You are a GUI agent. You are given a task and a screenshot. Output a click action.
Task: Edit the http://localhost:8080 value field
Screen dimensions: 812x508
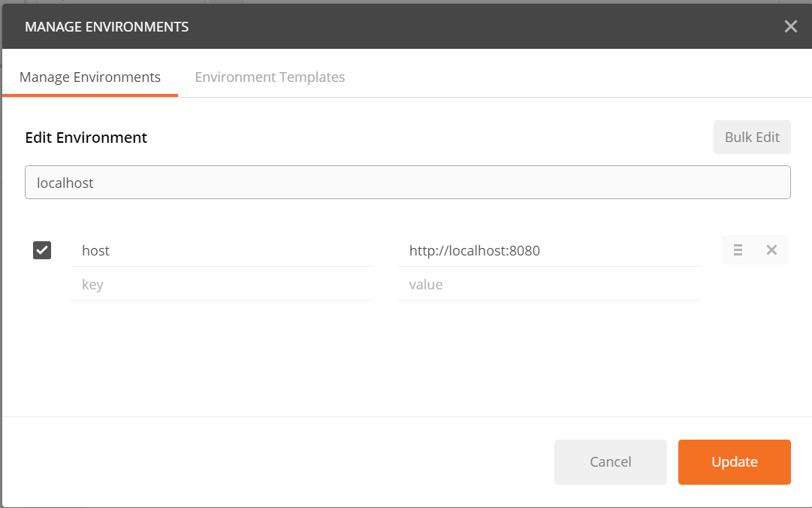[549, 251]
